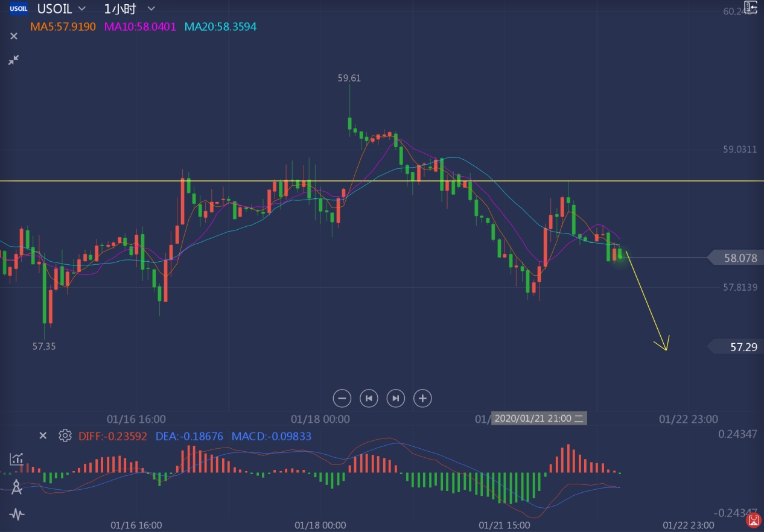The image size is (764, 532).
Task: Click the USOIL logo badge
Action: [x=19, y=8]
